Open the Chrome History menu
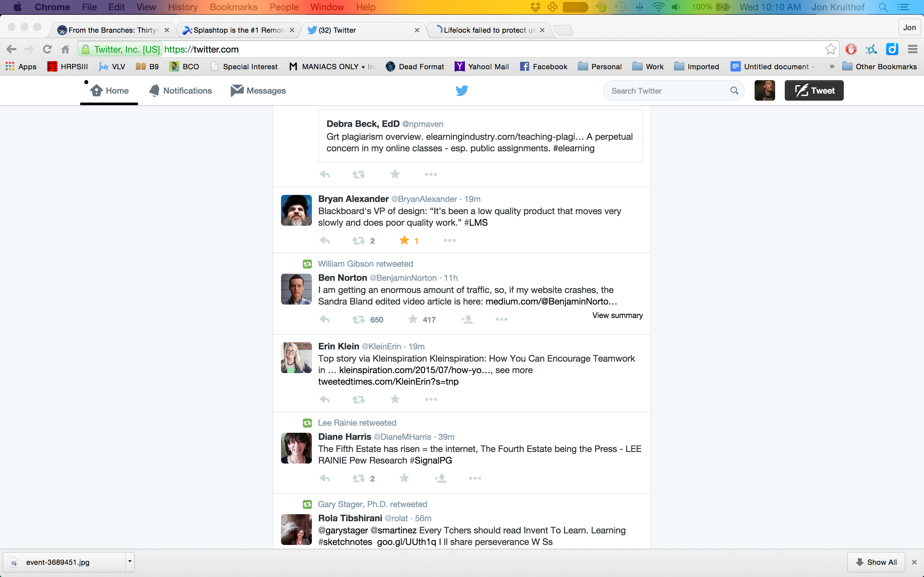 183,7
